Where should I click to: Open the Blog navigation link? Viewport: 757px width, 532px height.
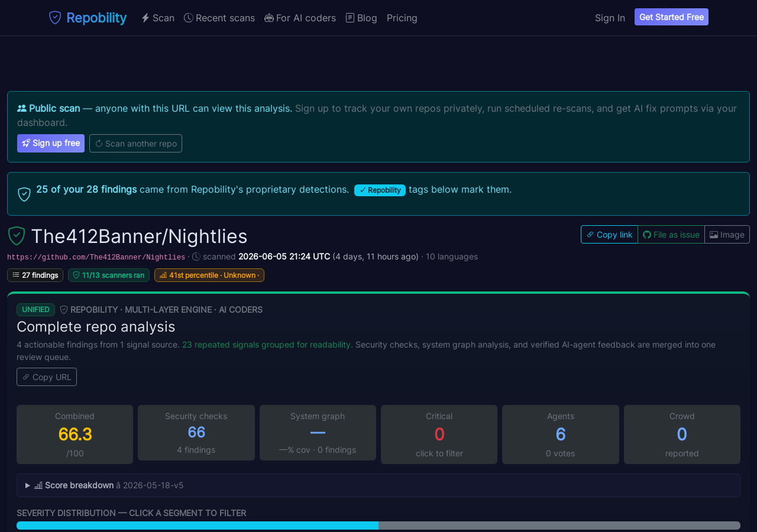point(361,18)
